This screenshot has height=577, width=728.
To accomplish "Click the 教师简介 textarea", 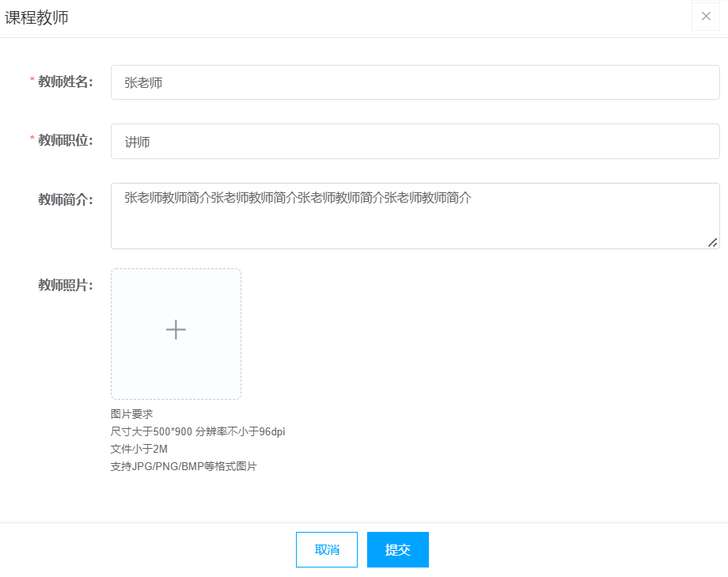I will click(415, 216).
